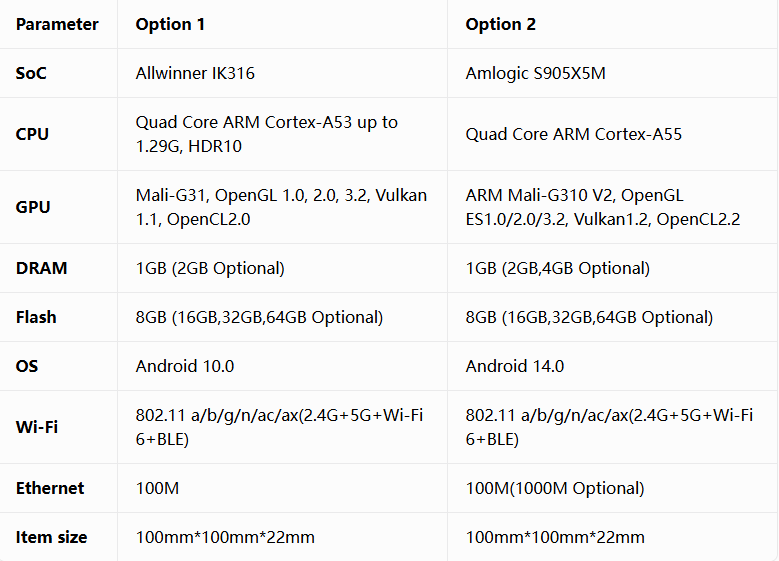Click the SoC row label
The image size is (779, 561).
31,73
